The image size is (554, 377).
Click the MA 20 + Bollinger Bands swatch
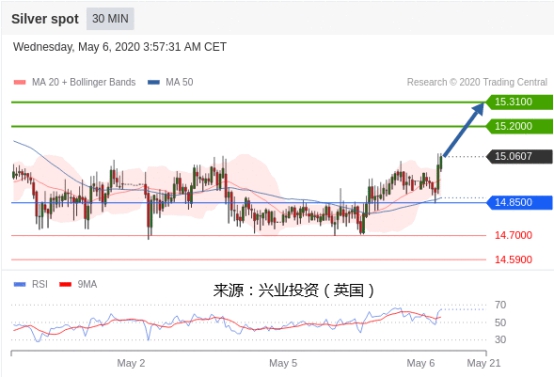point(19,82)
